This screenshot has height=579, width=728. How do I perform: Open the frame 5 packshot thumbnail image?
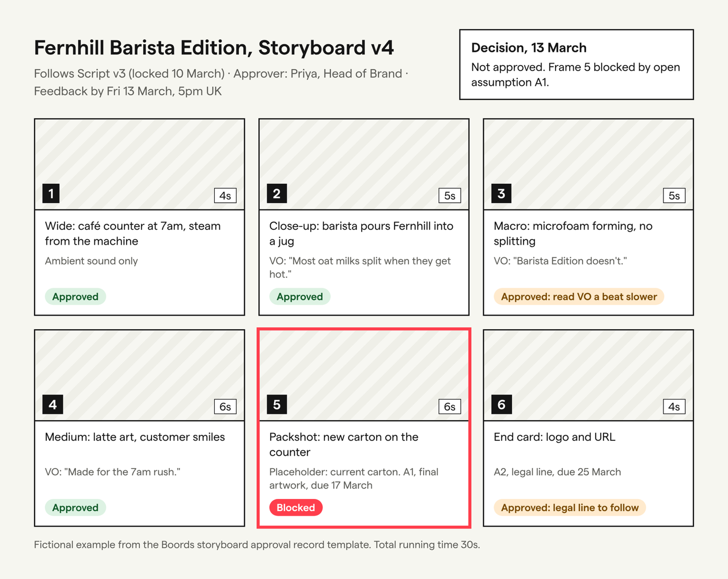pyautogui.click(x=364, y=375)
